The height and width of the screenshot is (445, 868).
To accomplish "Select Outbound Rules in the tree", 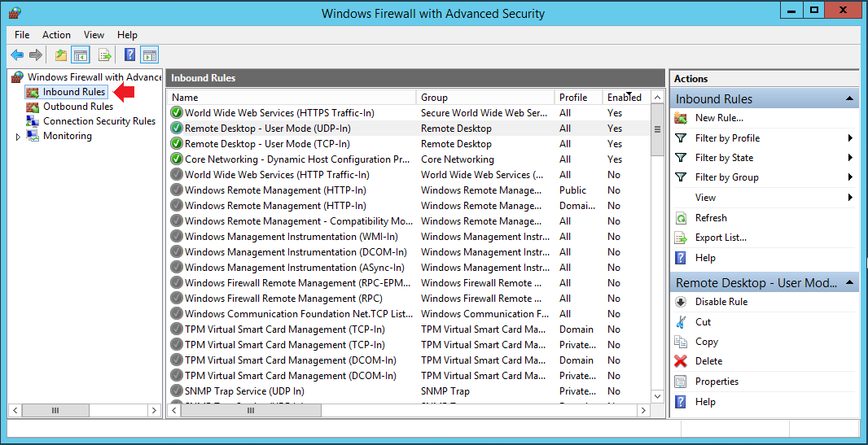I will point(77,107).
